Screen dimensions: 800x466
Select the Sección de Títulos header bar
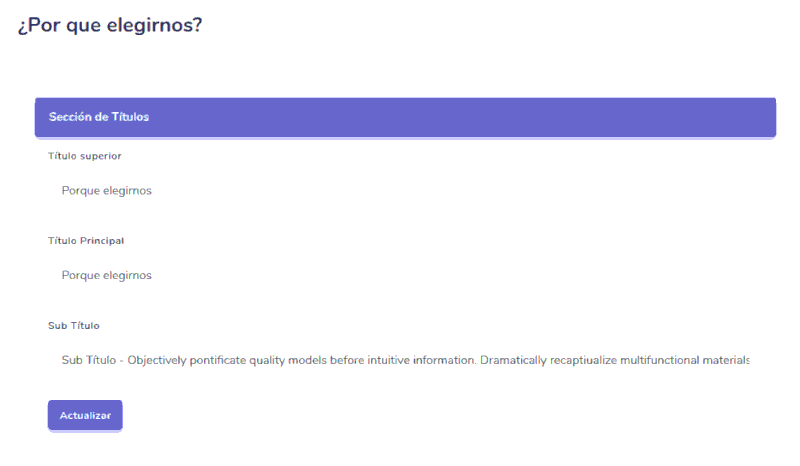405,117
